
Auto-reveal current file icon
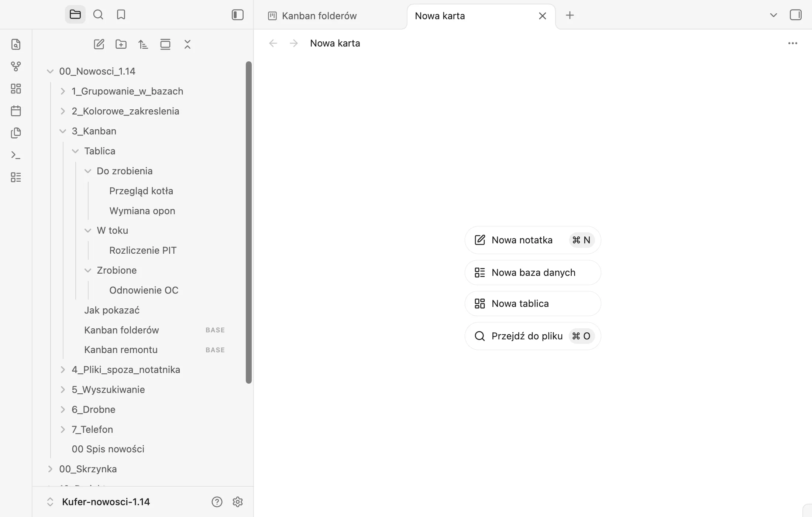click(x=165, y=44)
